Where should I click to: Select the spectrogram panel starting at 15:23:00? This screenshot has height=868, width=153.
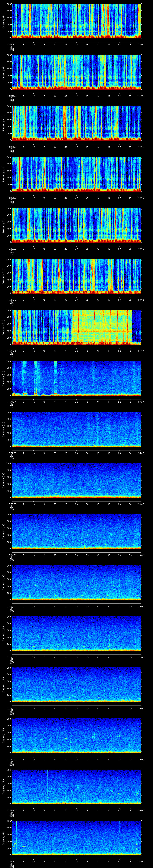pyautogui.click(x=77, y=480)
